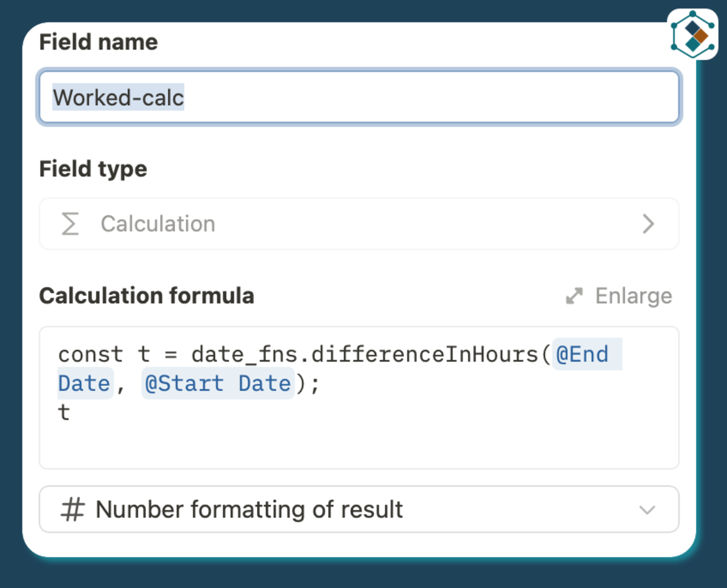
Task: Click the hash icon for number formatting
Action: click(72, 510)
